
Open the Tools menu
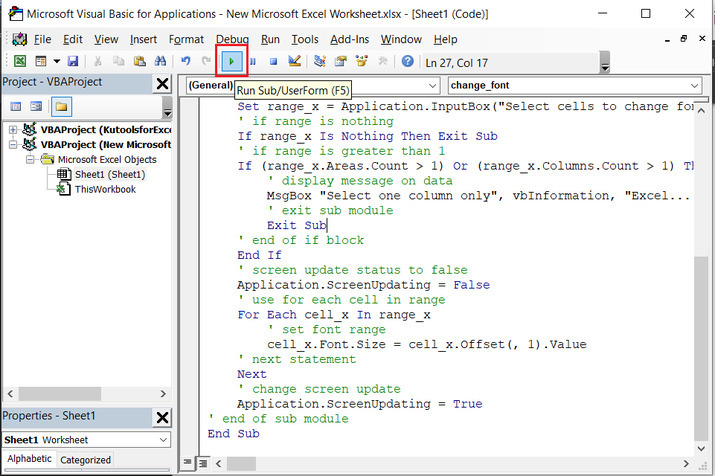[x=305, y=40]
